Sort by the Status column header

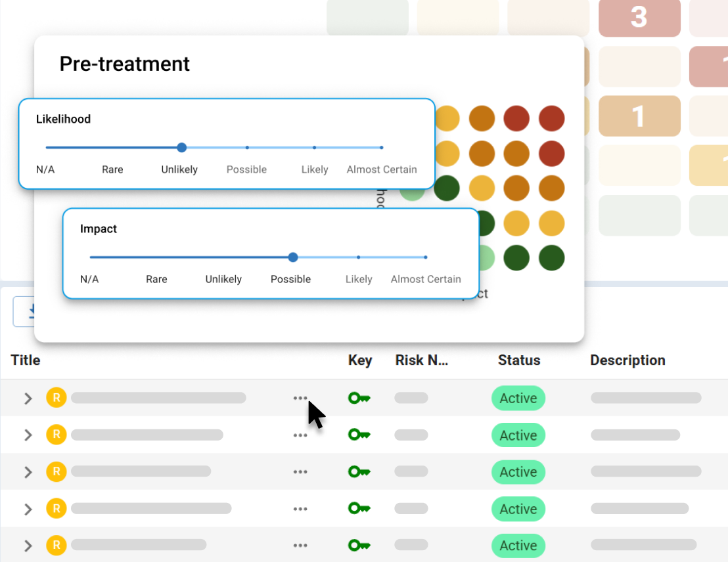point(518,360)
